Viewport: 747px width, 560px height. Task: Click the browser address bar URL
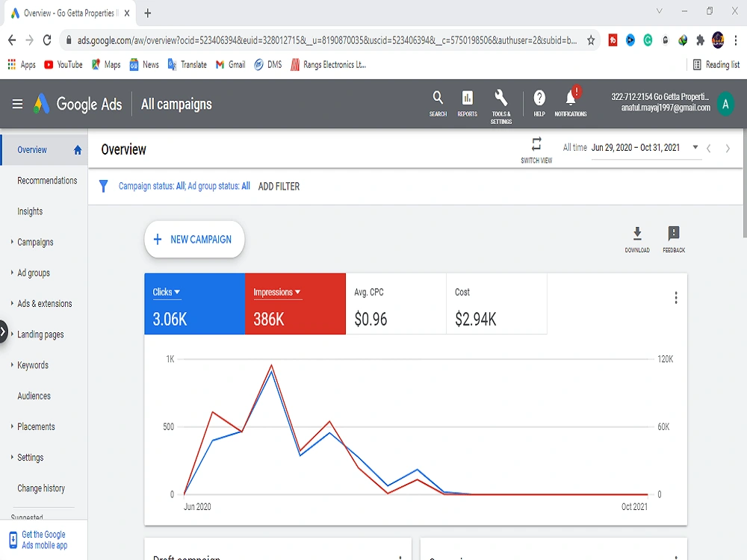(327, 40)
